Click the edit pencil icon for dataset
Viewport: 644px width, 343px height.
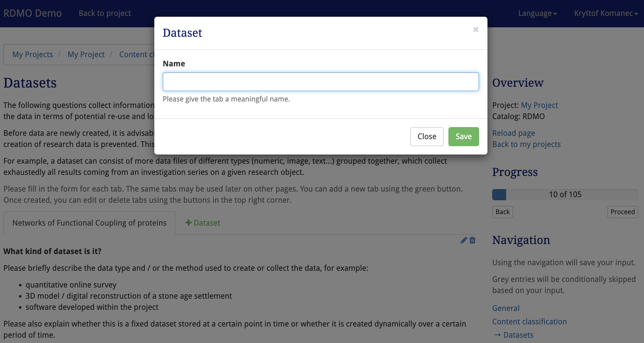(x=464, y=240)
